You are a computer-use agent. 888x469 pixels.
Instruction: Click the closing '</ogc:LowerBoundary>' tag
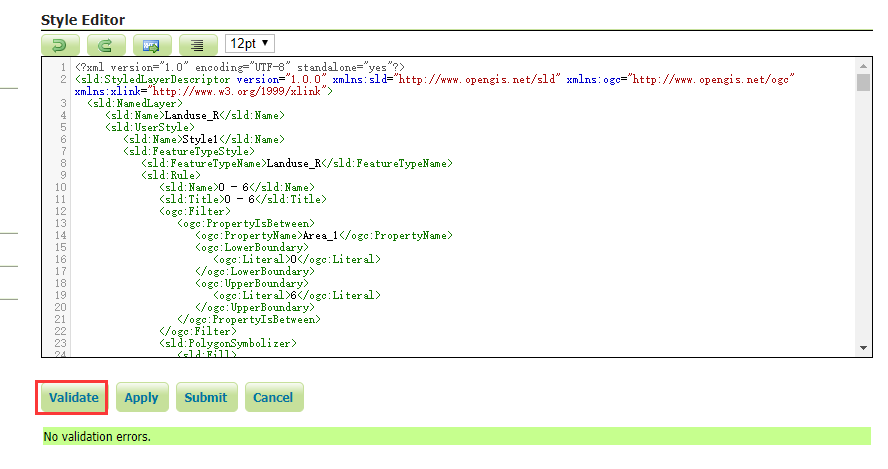pyautogui.click(x=255, y=271)
